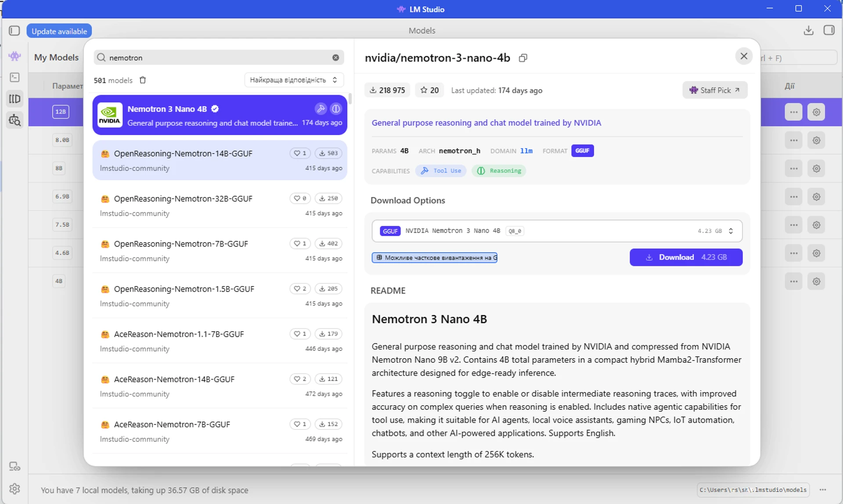Click the star count button showing 20
The image size is (843, 504).
point(429,90)
